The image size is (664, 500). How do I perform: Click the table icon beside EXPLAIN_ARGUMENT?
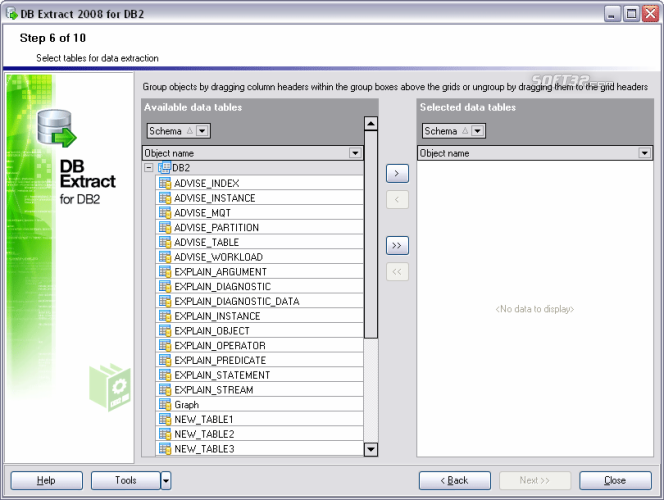(165, 271)
